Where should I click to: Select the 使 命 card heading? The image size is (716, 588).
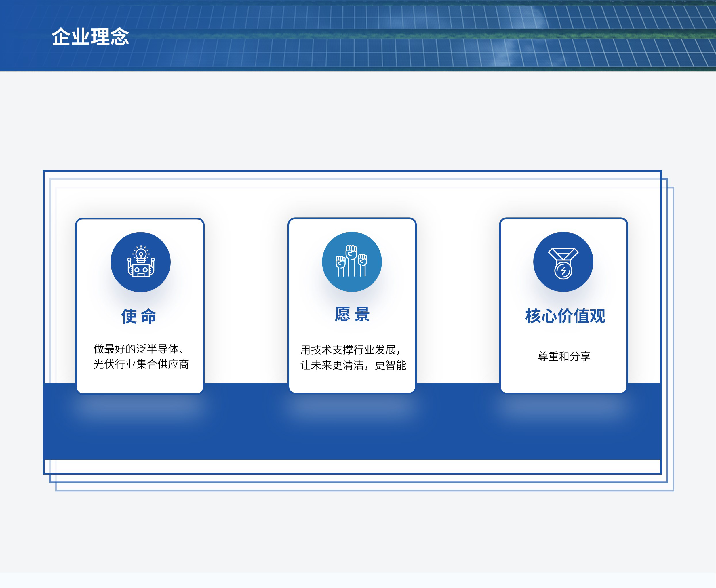click(139, 316)
